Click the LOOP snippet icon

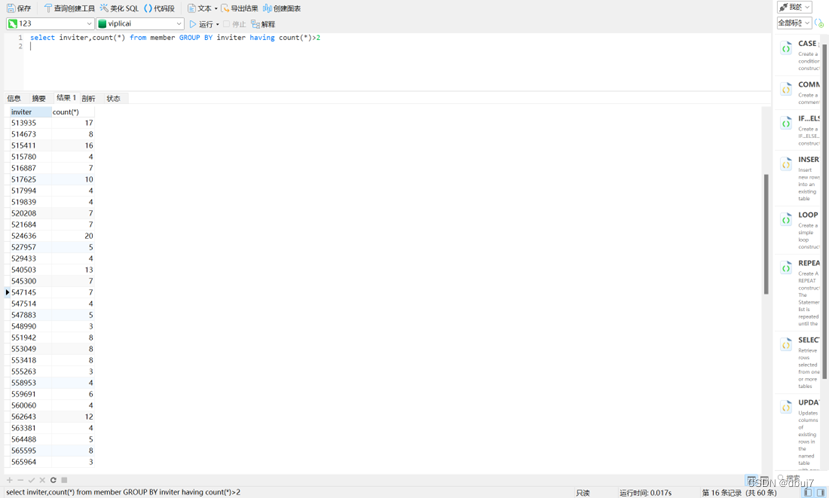click(x=786, y=220)
